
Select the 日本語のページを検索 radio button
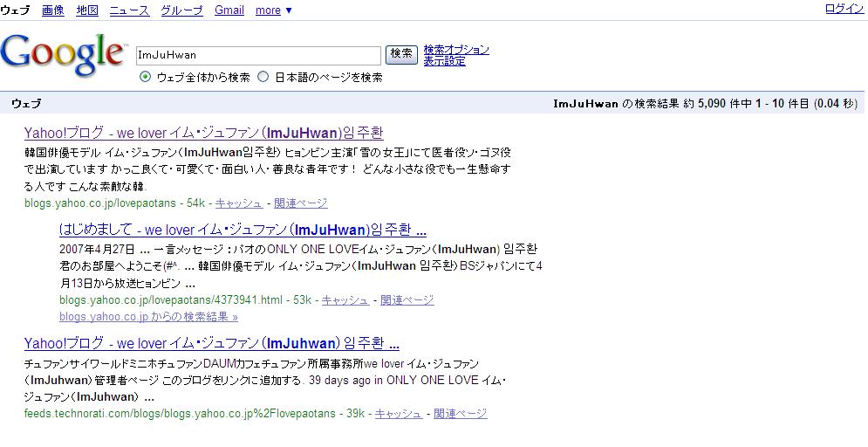[x=263, y=77]
